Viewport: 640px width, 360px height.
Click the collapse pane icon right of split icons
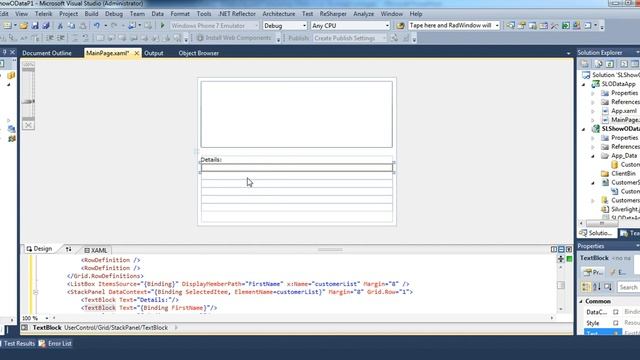pos(569,249)
